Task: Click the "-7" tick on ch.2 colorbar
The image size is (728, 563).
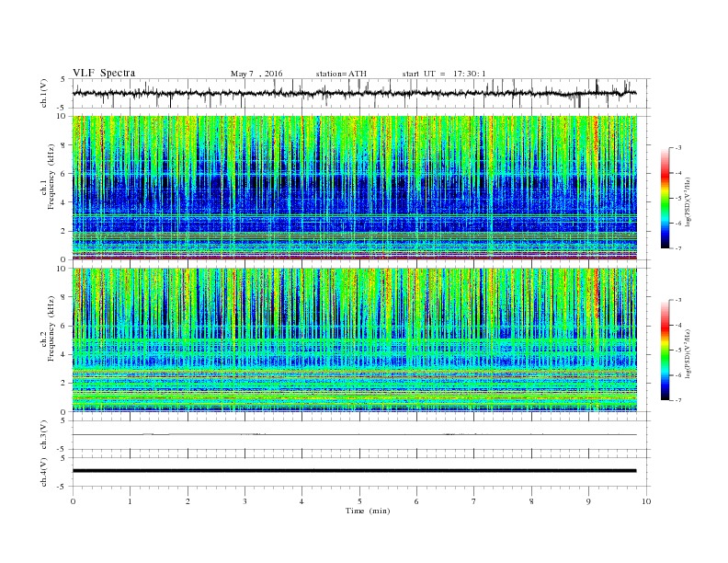Action: 678,400
